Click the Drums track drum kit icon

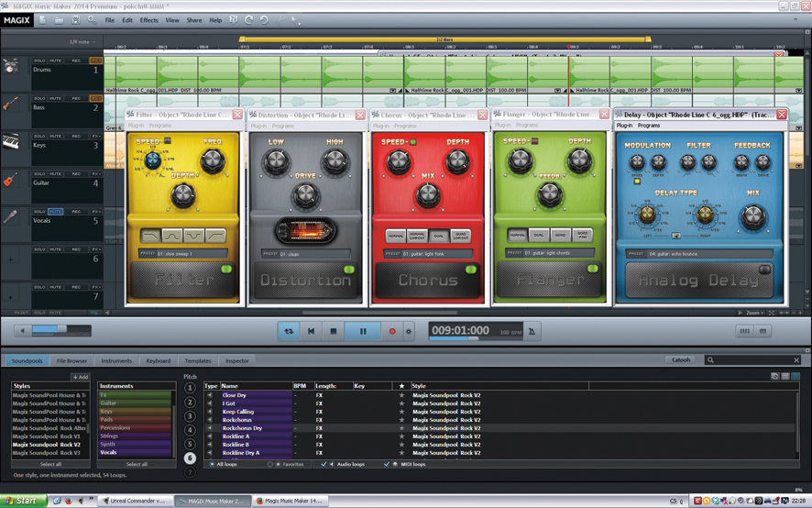10,66
